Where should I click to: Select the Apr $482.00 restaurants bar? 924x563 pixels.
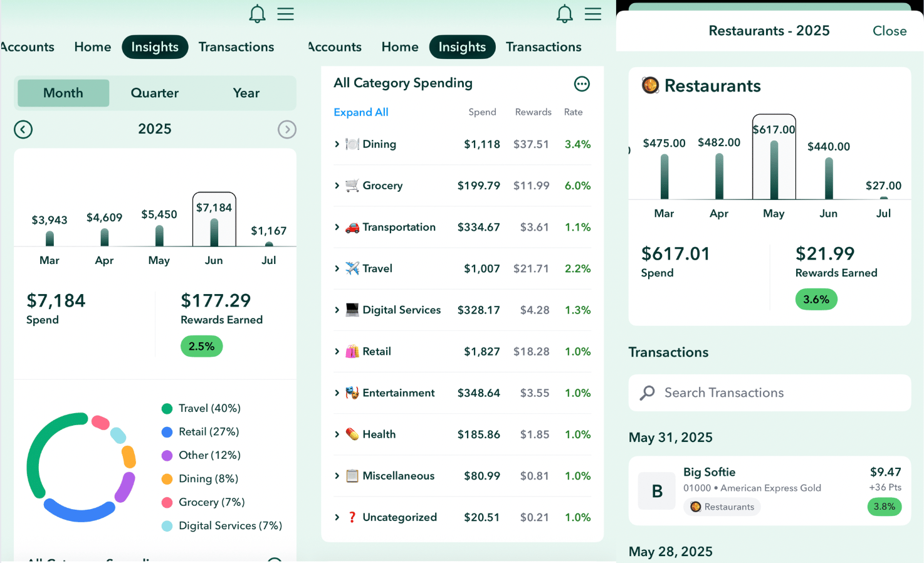pos(719,176)
